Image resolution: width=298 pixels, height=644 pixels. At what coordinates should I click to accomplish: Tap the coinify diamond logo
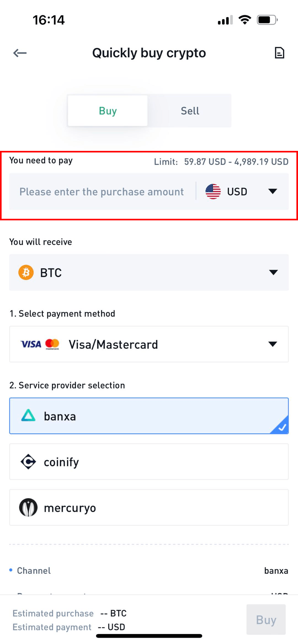pyautogui.click(x=28, y=462)
